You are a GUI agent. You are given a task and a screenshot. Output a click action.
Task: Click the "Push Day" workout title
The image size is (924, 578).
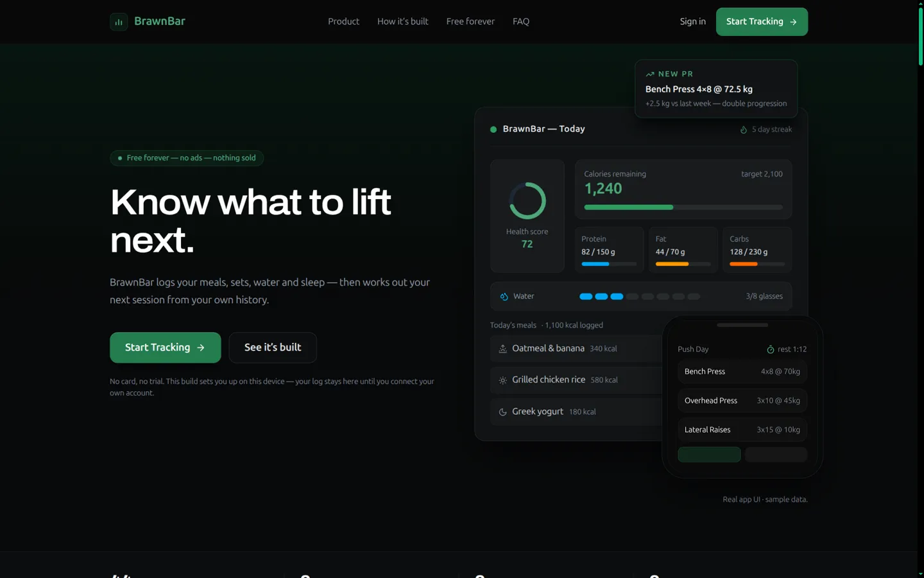(x=693, y=349)
